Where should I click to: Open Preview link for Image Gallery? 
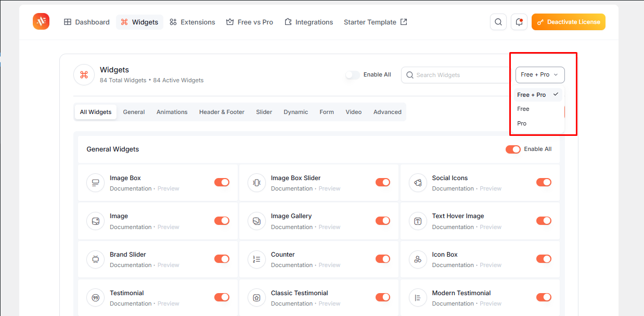[330, 227]
